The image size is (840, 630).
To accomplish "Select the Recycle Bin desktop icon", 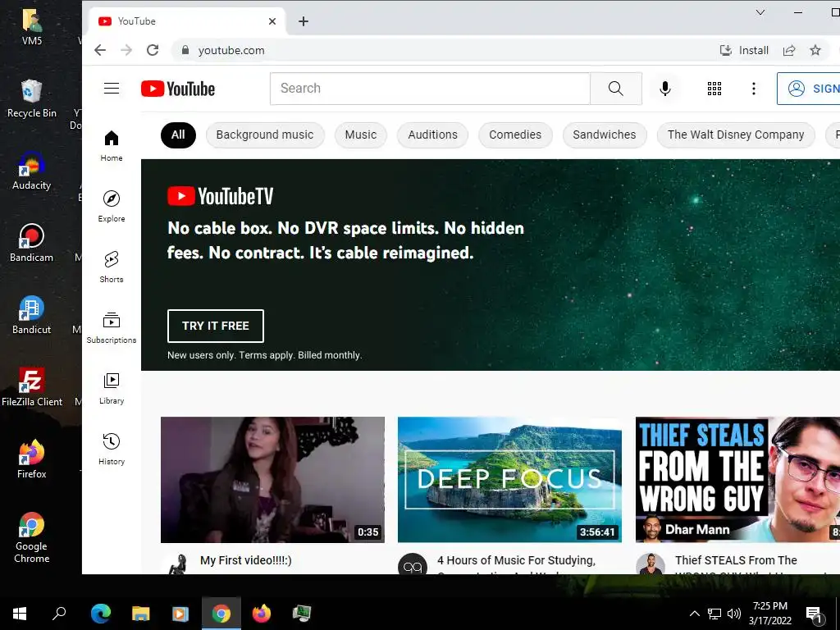I will (32, 98).
